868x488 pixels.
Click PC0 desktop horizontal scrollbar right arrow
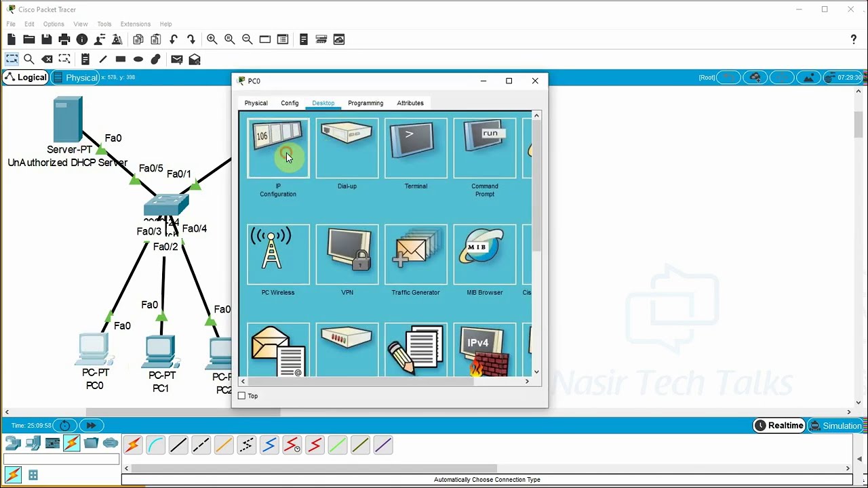coord(527,382)
